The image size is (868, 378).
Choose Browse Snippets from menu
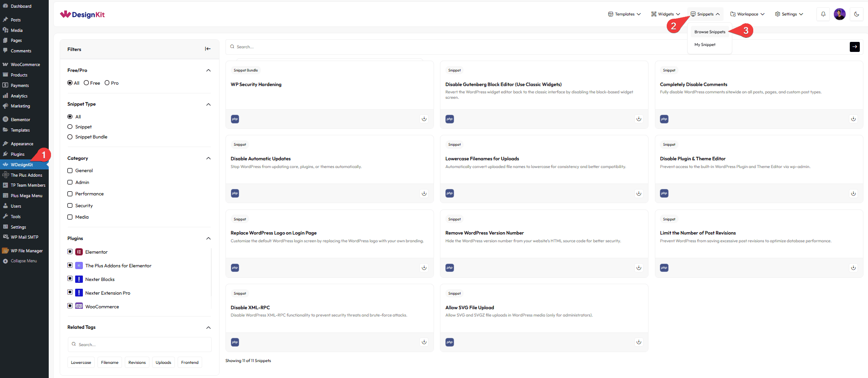click(710, 32)
